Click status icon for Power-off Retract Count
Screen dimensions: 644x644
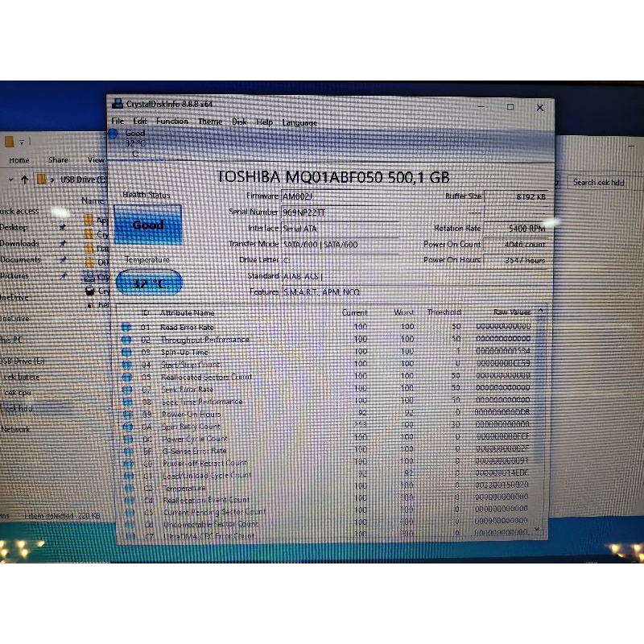point(129,464)
